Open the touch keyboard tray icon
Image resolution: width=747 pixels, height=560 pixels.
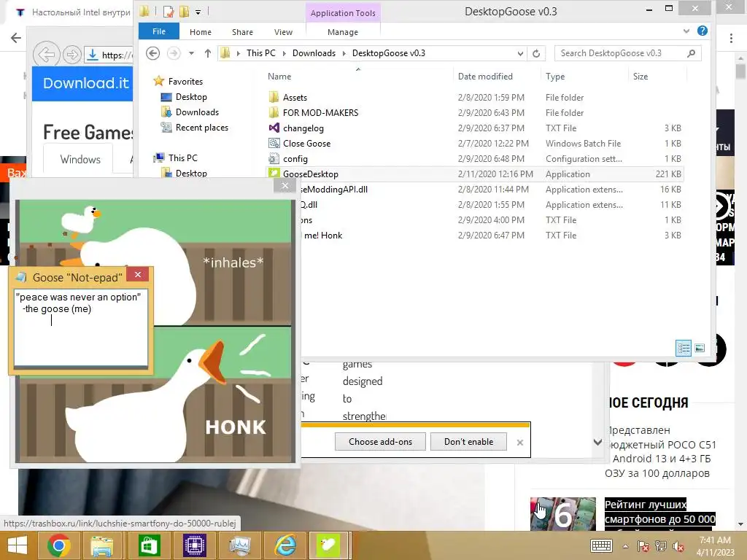tap(601, 545)
